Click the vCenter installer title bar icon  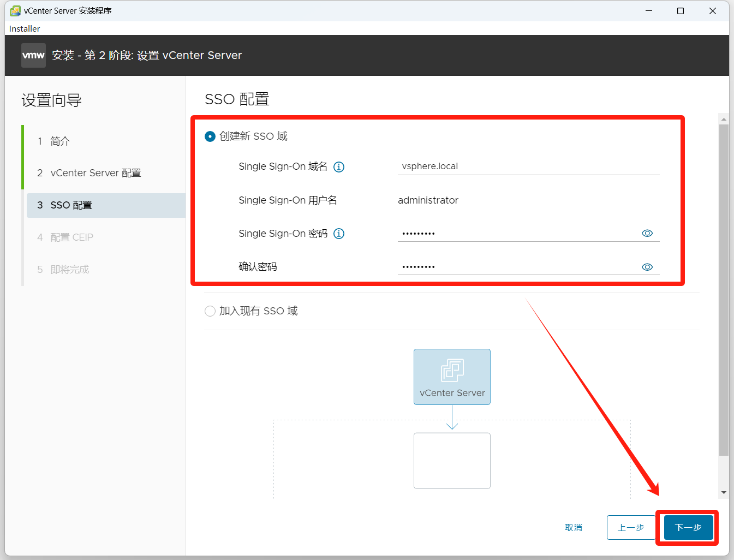(15, 11)
